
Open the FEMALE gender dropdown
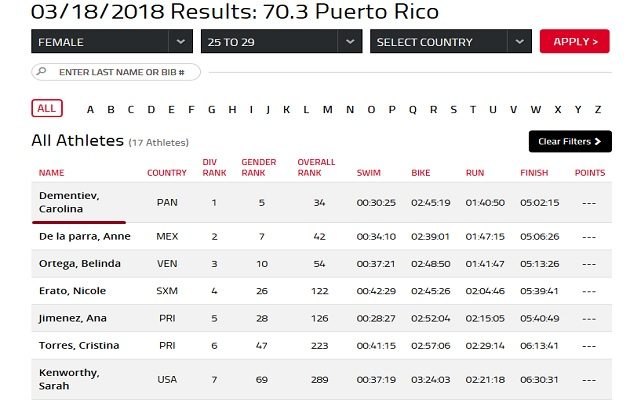[111, 42]
